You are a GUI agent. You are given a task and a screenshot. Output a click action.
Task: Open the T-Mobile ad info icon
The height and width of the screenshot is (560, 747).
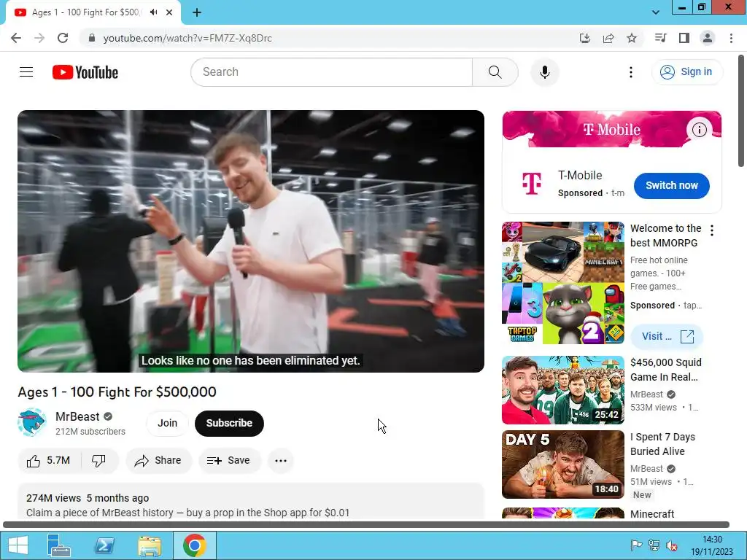click(699, 129)
